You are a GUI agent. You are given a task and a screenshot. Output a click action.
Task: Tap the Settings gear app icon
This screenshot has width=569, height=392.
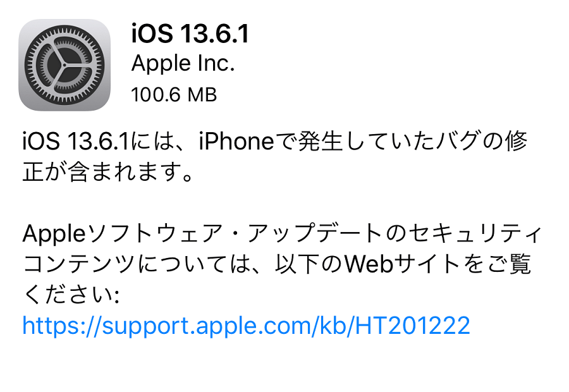(x=64, y=65)
